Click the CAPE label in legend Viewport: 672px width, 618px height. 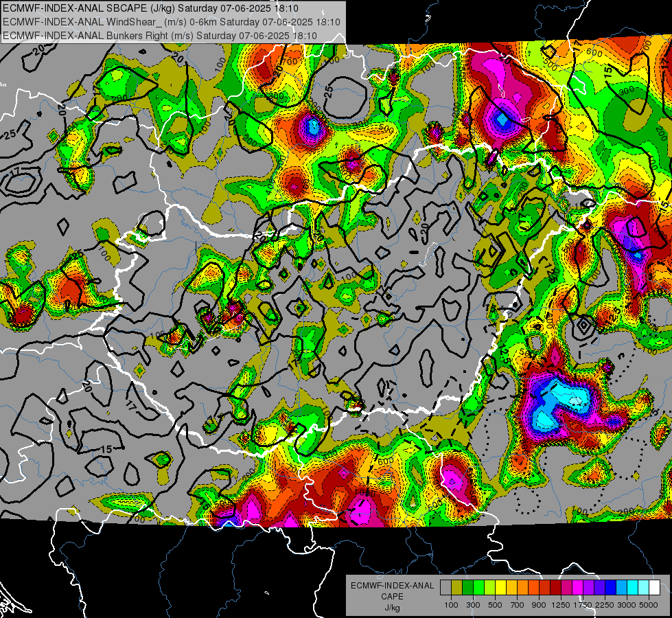[x=392, y=597]
